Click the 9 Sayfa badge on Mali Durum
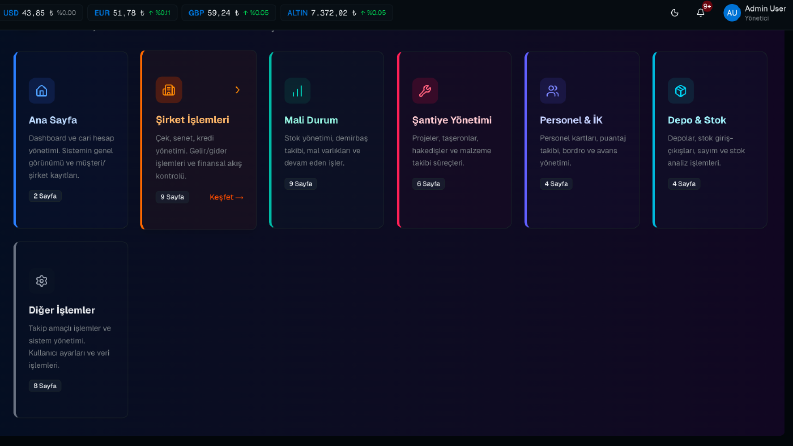 [x=300, y=184]
